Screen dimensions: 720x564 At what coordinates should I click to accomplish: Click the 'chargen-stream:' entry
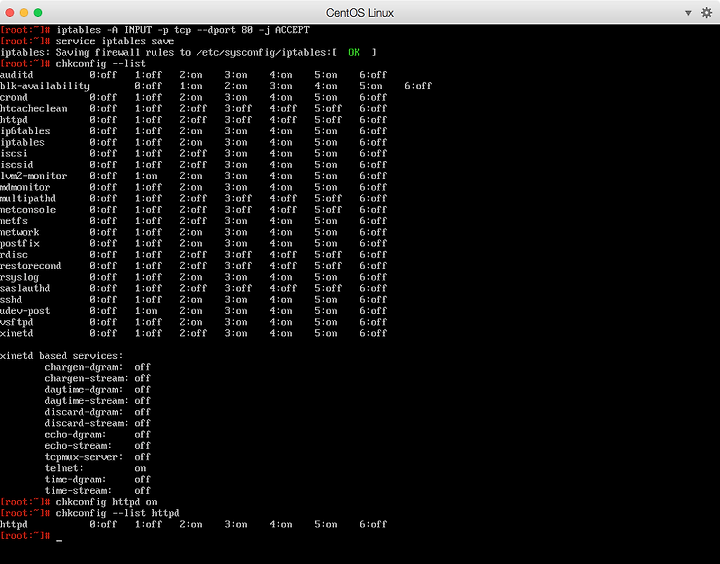click(x=87, y=378)
